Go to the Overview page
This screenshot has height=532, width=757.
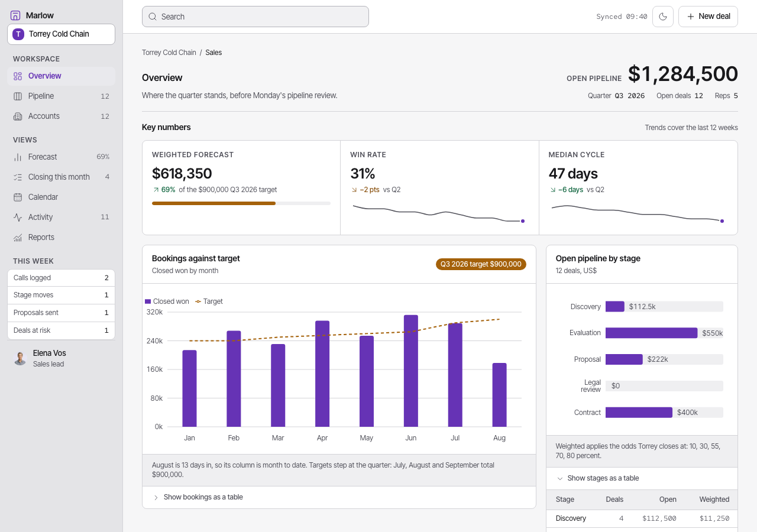click(61, 76)
